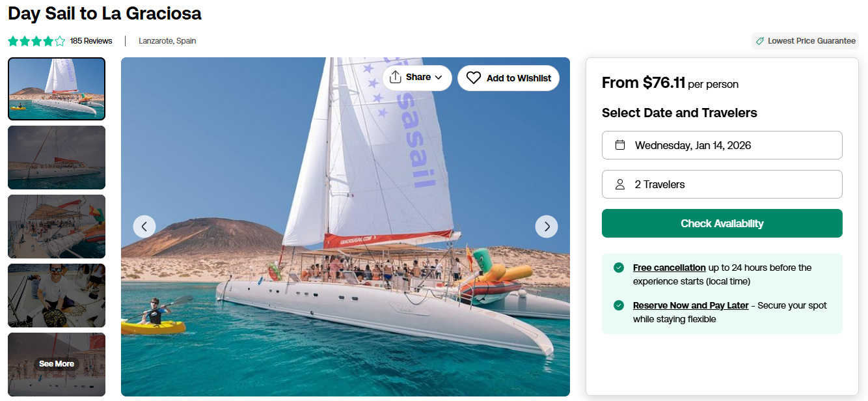Image resolution: width=868 pixels, height=401 pixels.
Task: Select the third thumbnail showing boat deck
Action: coord(57,227)
